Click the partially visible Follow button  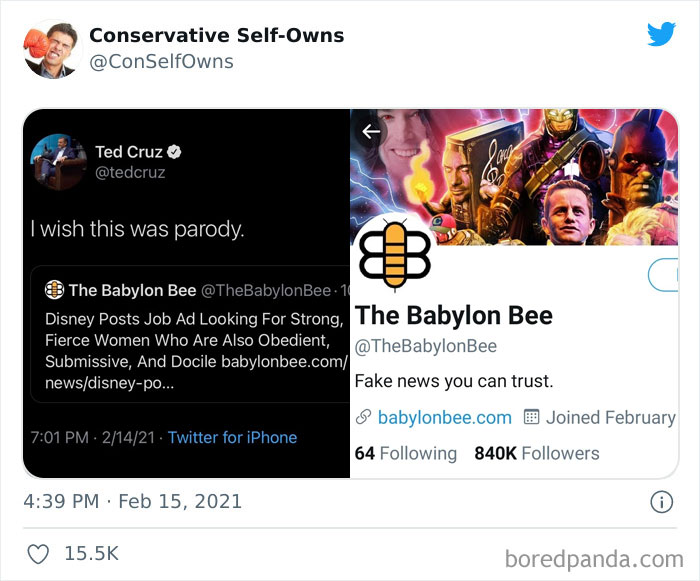[x=664, y=275]
